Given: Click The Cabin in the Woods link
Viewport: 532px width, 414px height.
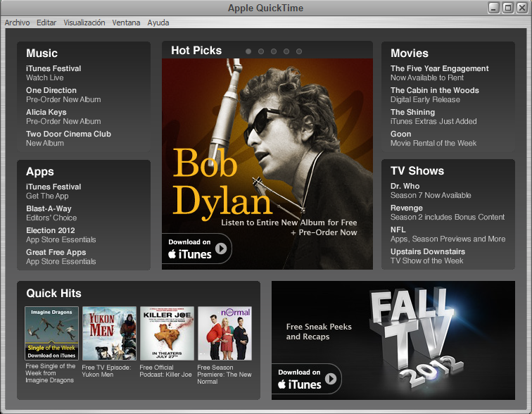Looking at the screenshot, I should pyautogui.click(x=435, y=90).
